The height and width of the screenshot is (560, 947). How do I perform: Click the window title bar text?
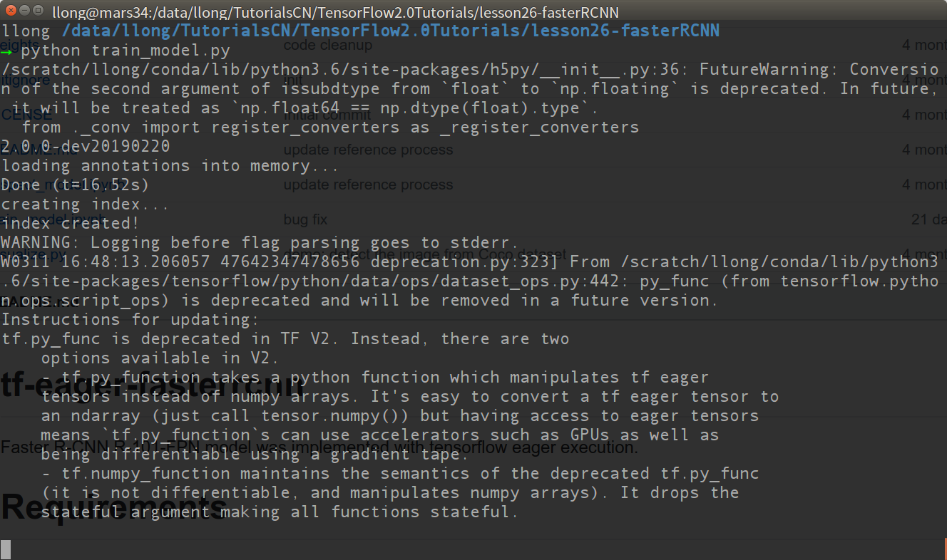coord(335,12)
